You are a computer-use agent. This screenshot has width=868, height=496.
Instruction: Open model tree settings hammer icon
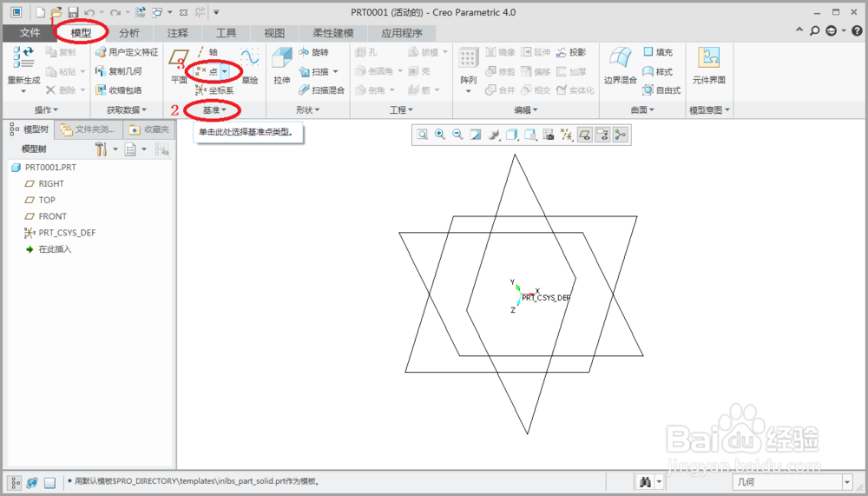101,149
